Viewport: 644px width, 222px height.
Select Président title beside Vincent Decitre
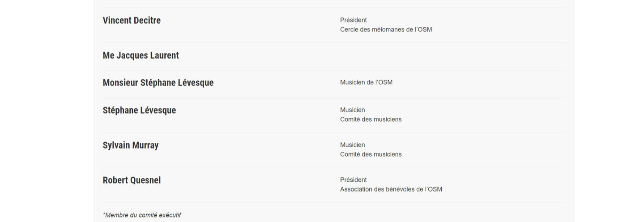(x=353, y=20)
